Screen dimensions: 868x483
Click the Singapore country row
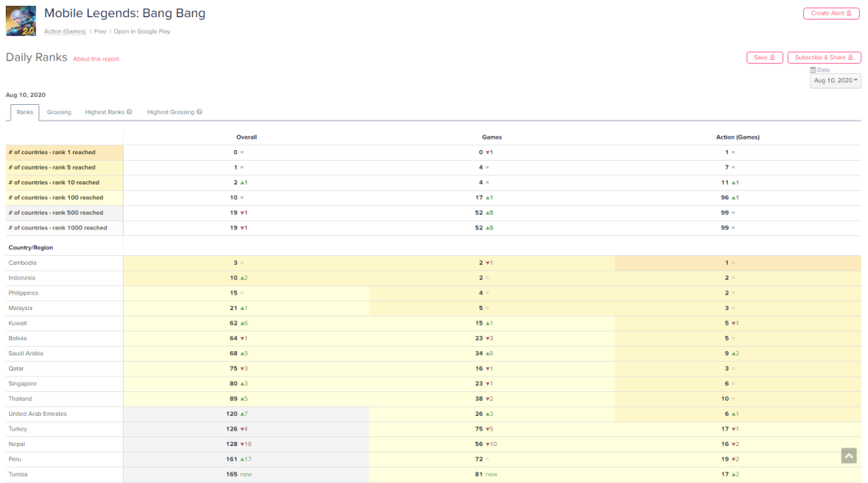pos(433,384)
